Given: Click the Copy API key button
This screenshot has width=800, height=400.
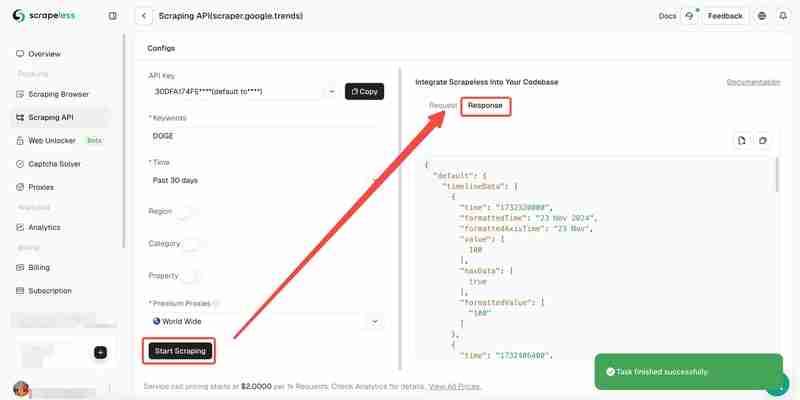Looking at the screenshot, I should point(364,91).
